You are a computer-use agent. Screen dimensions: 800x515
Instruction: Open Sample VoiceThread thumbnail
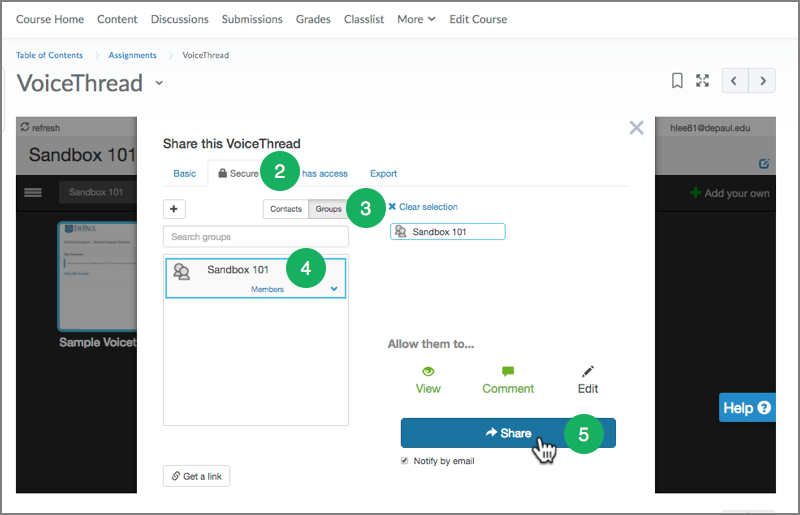pyautogui.click(x=97, y=277)
